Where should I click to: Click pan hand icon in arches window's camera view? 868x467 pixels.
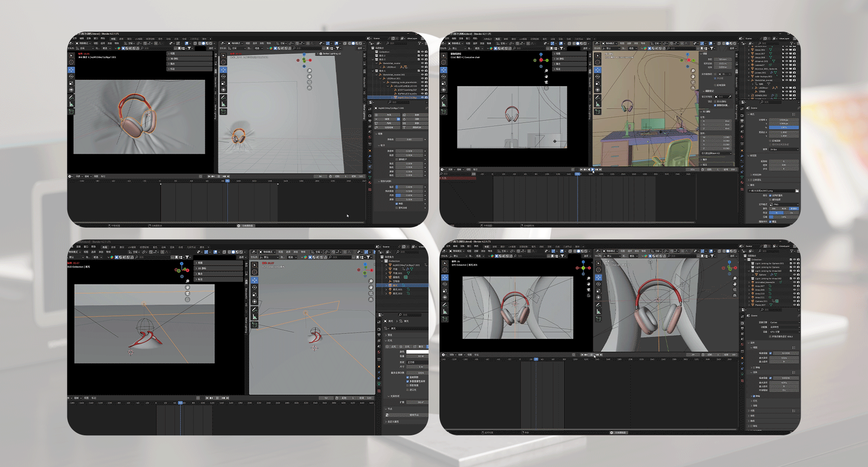pos(588,284)
